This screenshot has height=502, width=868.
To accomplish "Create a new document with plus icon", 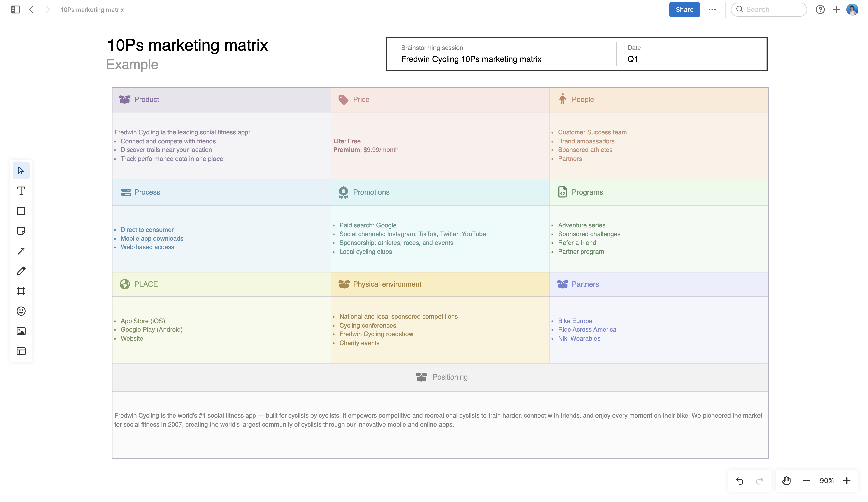I will click(837, 9).
